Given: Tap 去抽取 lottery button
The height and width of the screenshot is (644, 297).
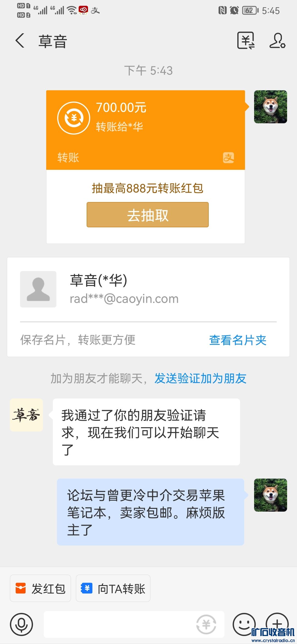Looking at the screenshot, I should [148, 215].
